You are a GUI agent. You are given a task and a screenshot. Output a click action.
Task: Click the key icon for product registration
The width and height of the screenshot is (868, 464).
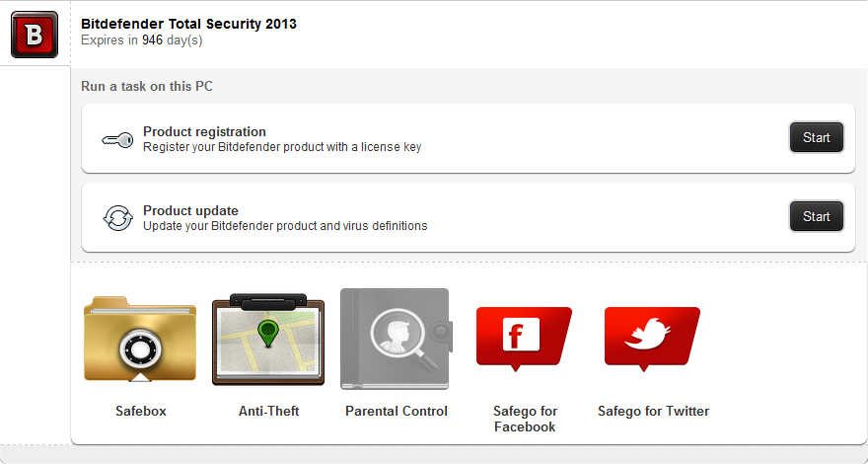pos(117,139)
